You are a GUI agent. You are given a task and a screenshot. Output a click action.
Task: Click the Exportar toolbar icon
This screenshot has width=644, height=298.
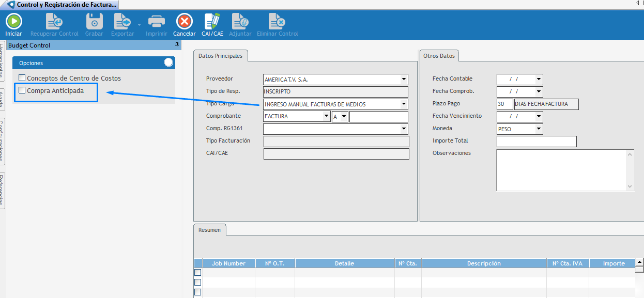click(122, 21)
